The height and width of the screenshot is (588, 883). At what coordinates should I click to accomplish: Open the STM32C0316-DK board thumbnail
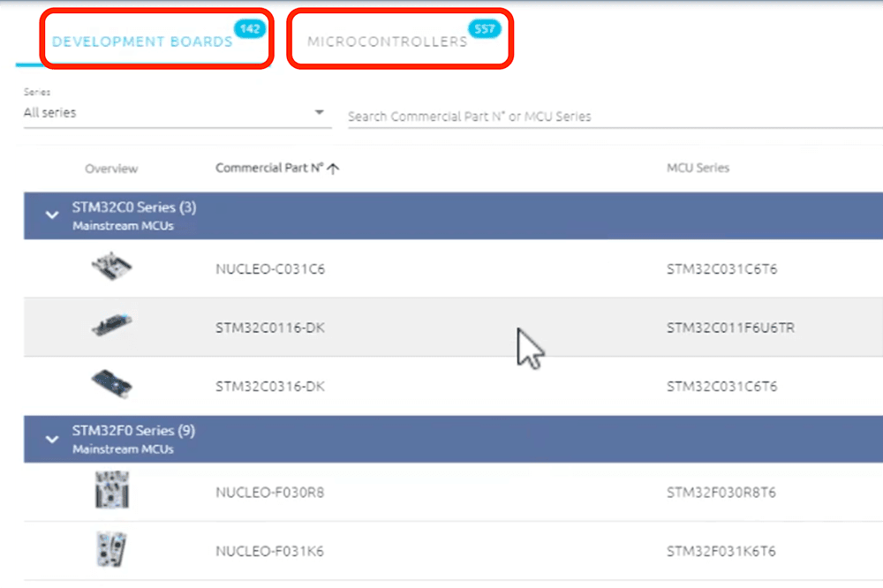click(x=111, y=383)
